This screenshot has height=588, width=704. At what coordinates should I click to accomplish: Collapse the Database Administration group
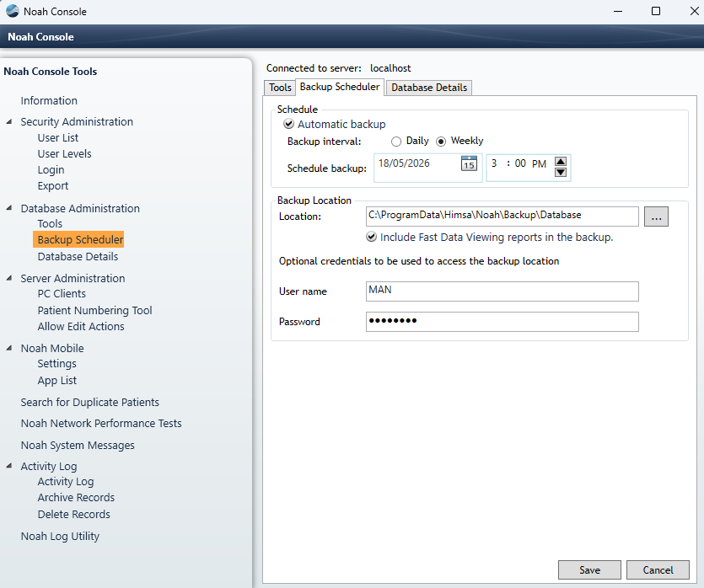click(x=9, y=208)
